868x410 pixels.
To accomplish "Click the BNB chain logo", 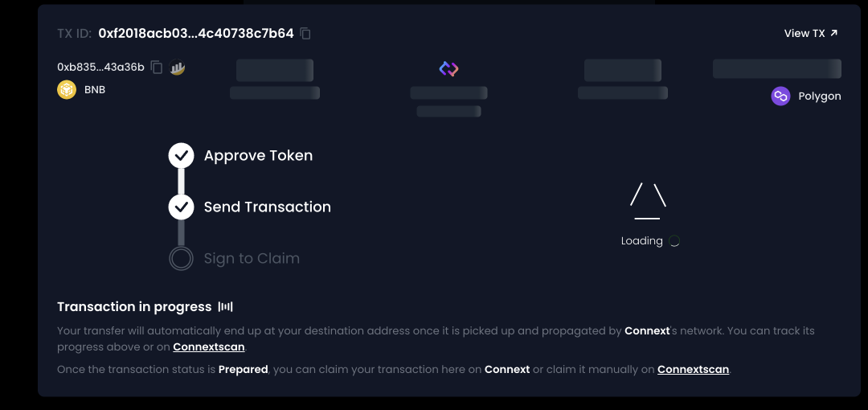I will (x=67, y=90).
